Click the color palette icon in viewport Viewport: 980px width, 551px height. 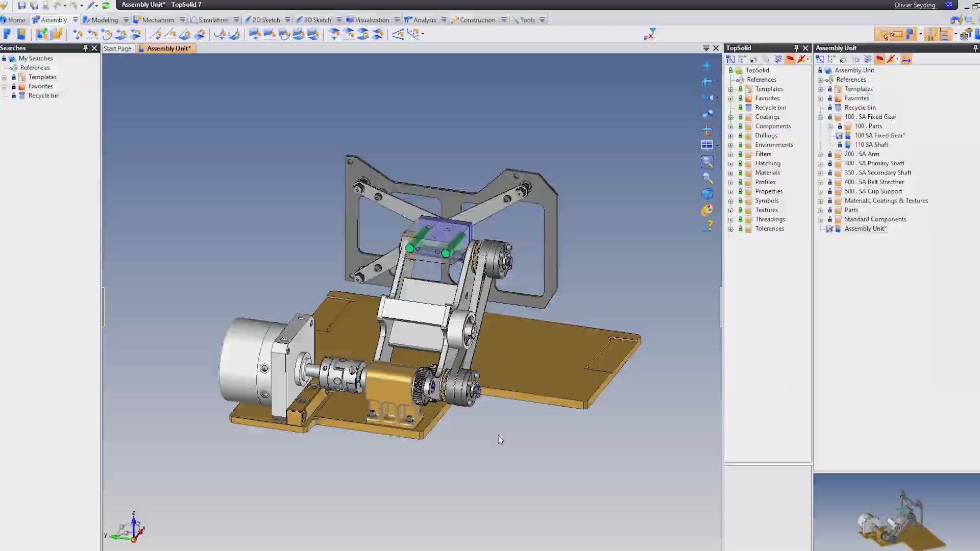click(707, 210)
